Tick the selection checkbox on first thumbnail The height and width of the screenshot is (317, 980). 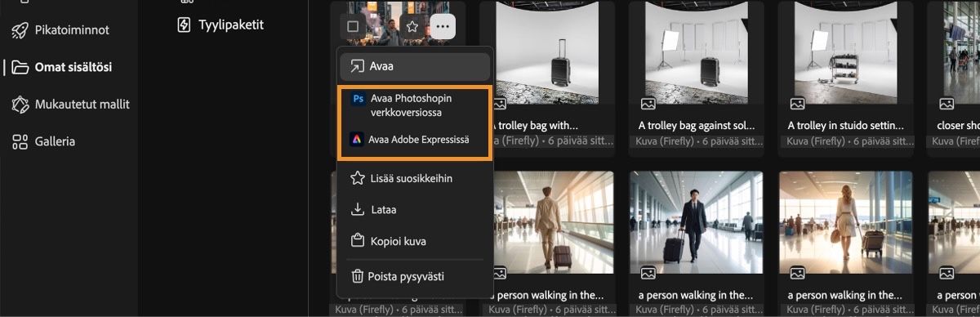click(353, 26)
